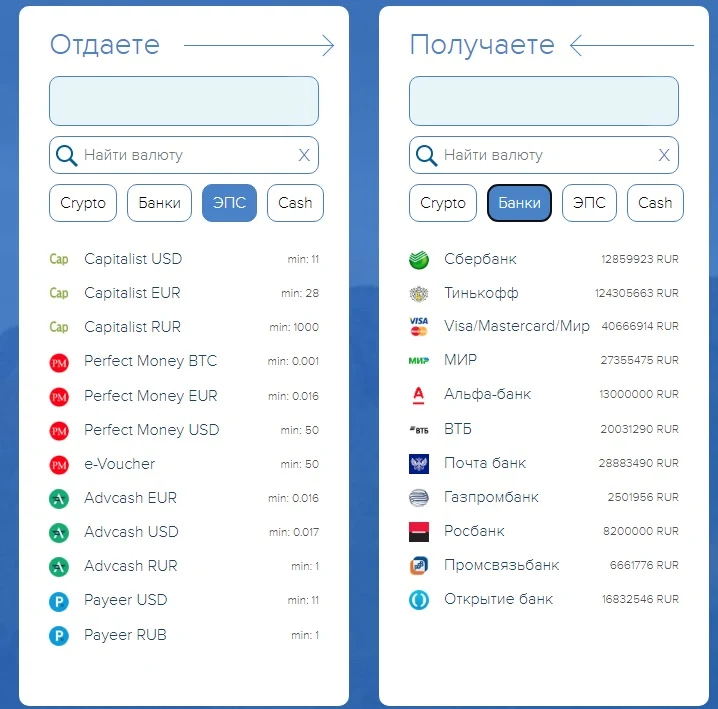This screenshot has width=718, height=709.
Task: Focus the Получаете Найти валюту search field
Action: tap(544, 155)
